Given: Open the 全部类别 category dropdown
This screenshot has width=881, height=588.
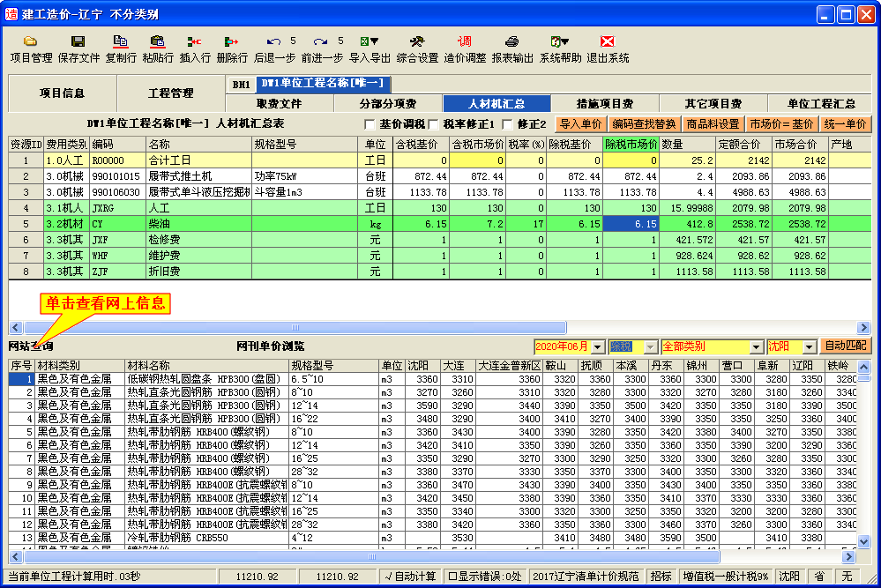Looking at the screenshot, I should click(757, 347).
